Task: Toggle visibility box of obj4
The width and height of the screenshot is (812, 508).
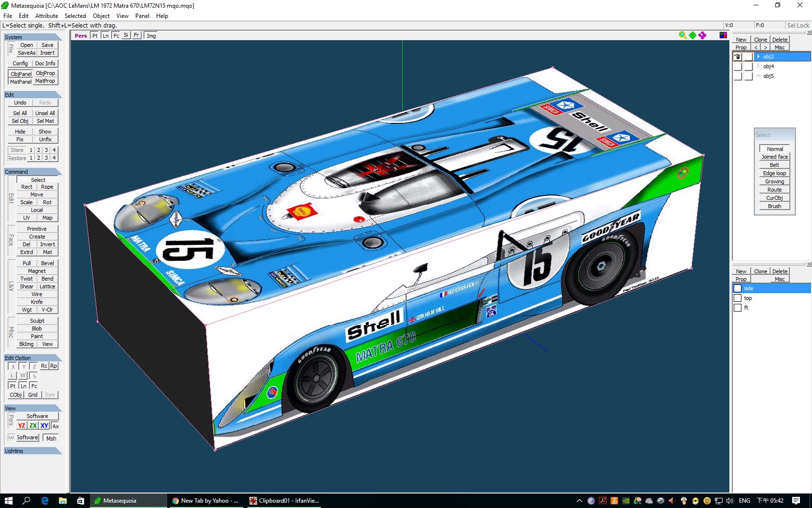Action: [738, 66]
